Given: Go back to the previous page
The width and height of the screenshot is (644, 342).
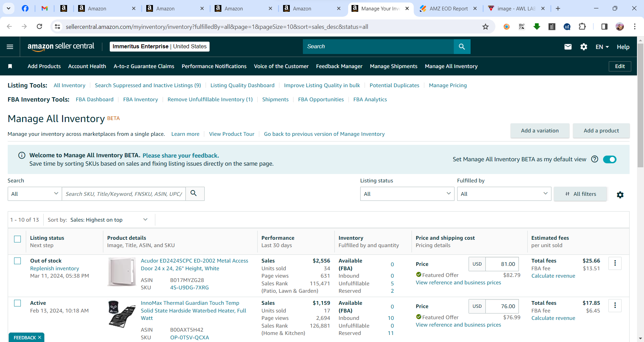Looking at the screenshot, I should click(x=9, y=26).
